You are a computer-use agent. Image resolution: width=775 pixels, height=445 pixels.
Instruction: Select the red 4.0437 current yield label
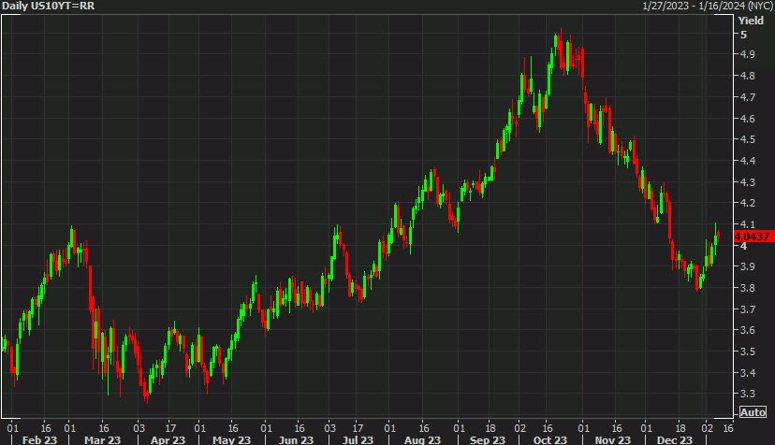pyautogui.click(x=753, y=236)
